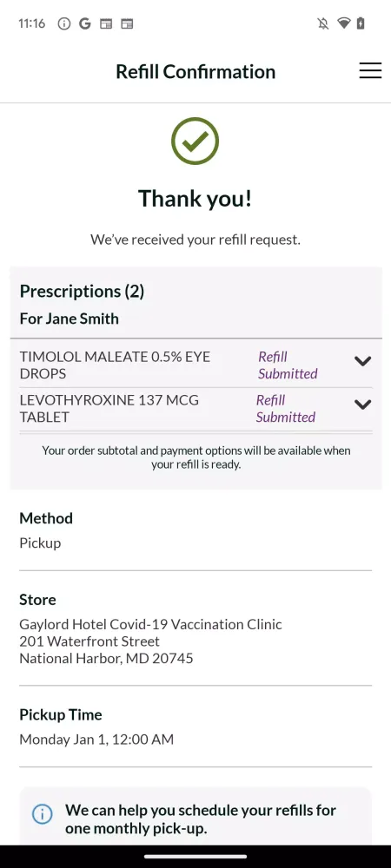This screenshot has height=868, width=391.
Task: Expand the Levothyroxine 137 MCG tablet details
Action: tap(362, 404)
